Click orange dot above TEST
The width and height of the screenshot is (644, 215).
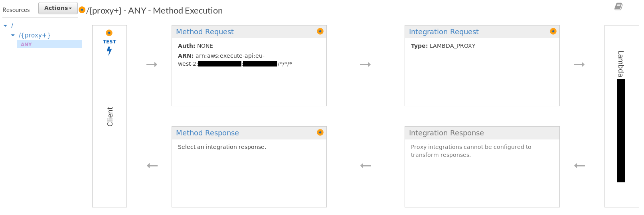[109, 33]
